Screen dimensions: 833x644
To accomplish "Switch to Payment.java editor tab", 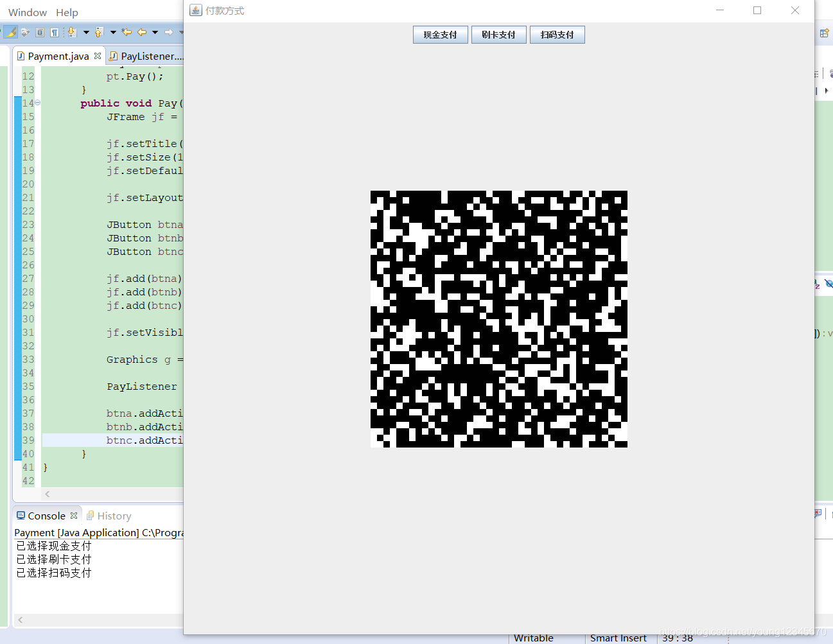I will click(58, 56).
